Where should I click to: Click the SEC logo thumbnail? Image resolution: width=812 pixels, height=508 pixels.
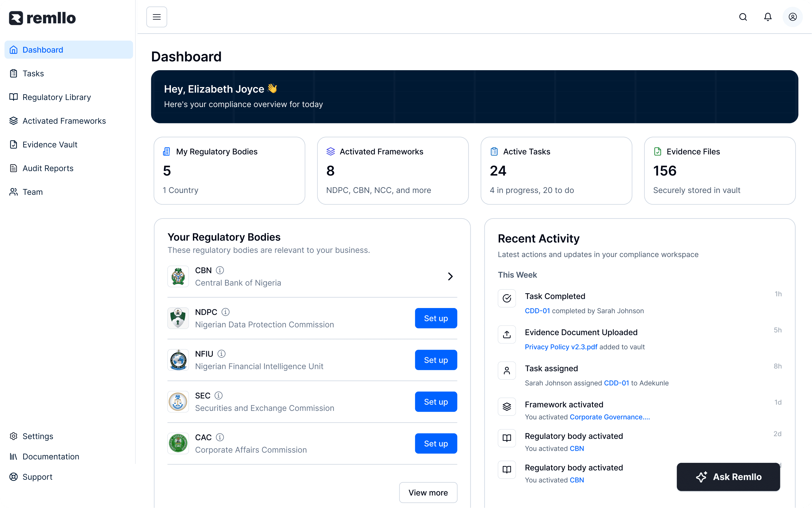[x=178, y=402]
